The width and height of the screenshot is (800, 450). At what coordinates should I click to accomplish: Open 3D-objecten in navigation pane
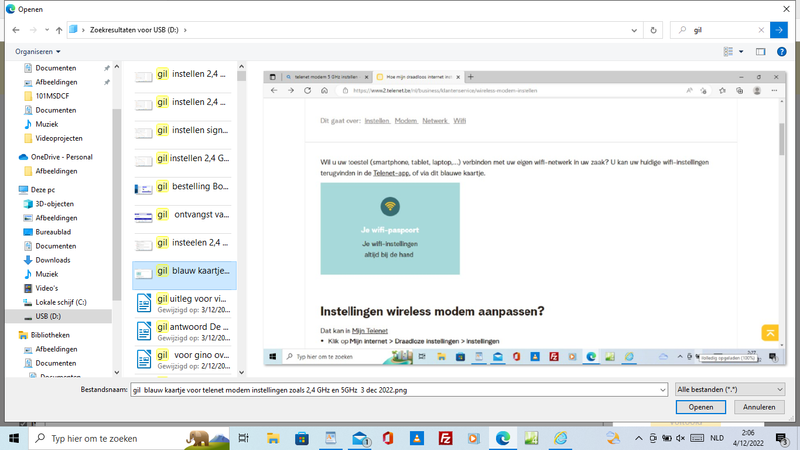[55, 204]
